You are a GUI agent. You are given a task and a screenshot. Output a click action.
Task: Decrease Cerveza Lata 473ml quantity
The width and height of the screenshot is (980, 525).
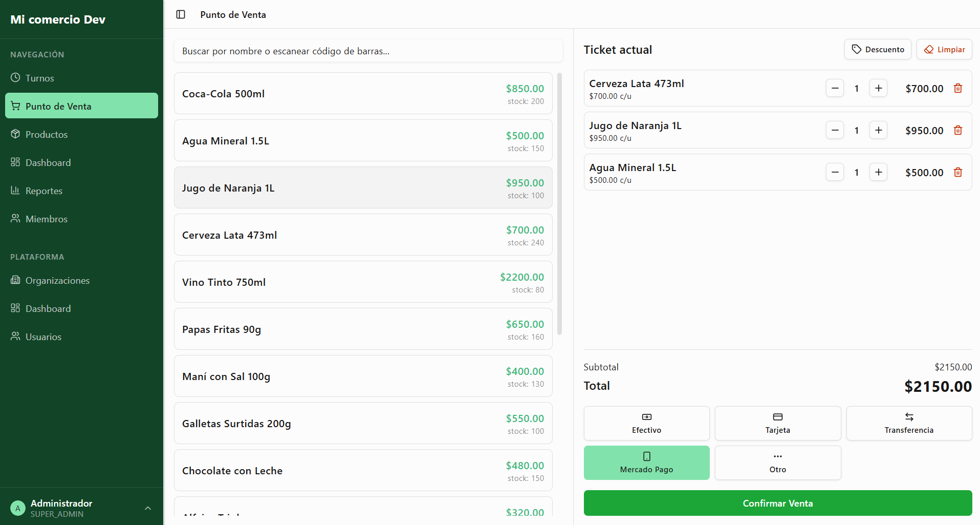pos(835,88)
